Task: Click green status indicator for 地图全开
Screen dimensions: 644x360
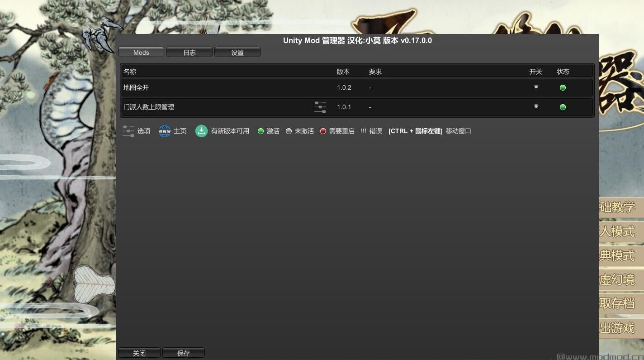Action: click(x=563, y=87)
